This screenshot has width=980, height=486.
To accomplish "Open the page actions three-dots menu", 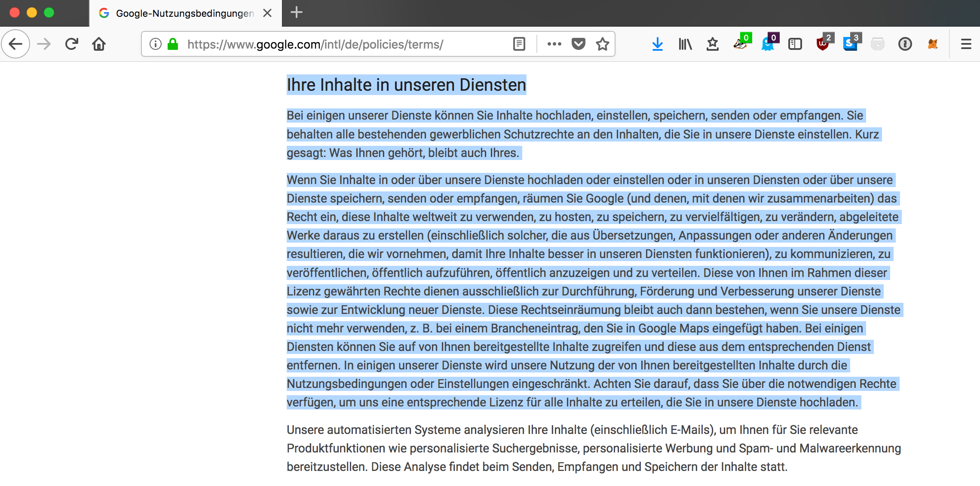I will tap(554, 44).
